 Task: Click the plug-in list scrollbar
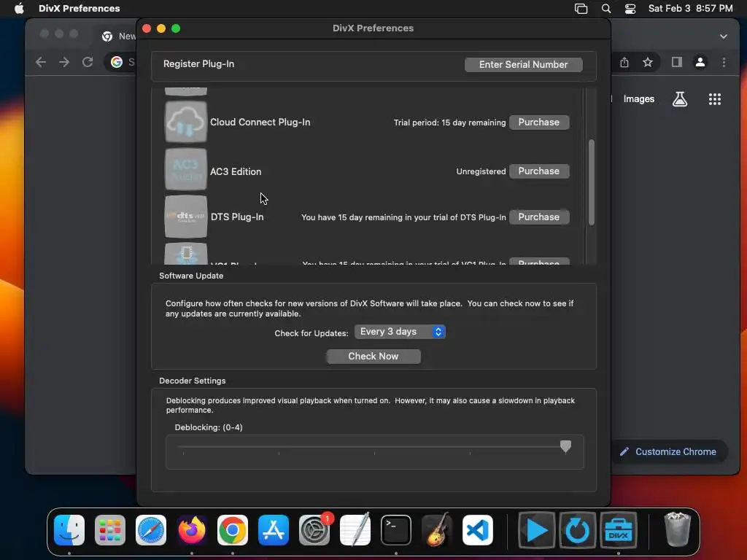pos(591,182)
